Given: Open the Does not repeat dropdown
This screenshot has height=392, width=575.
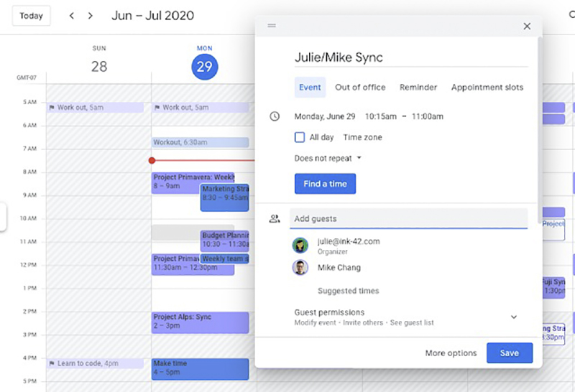Looking at the screenshot, I should click(328, 158).
